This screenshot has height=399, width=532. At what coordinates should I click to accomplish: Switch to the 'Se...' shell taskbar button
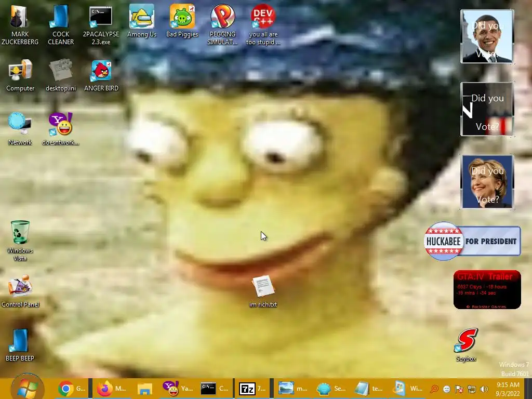click(331, 389)
